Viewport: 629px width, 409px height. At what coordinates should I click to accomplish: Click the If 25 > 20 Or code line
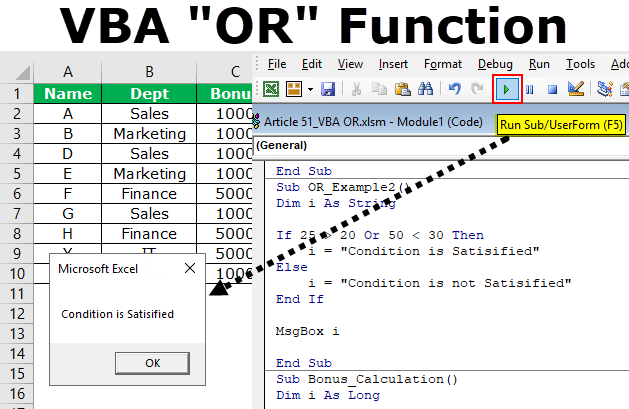coord(380,235)
